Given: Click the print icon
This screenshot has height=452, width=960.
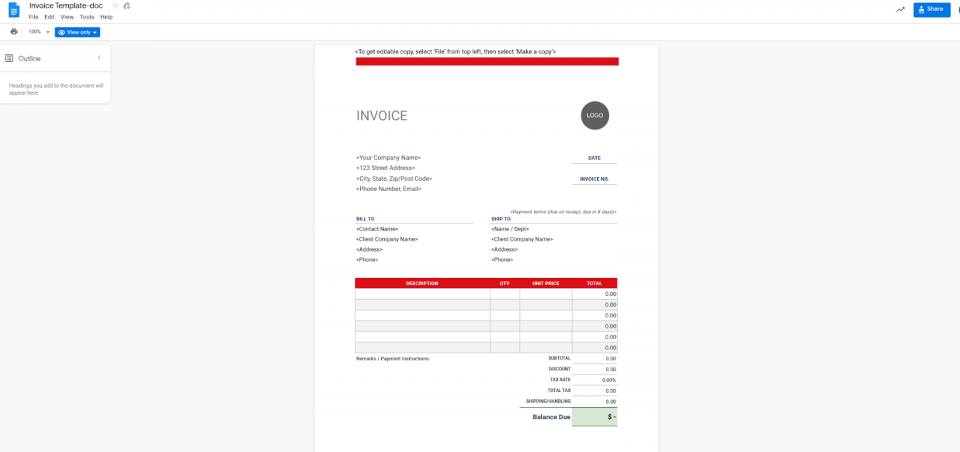Looking at the screenshot, I should (x=14, y=32).
